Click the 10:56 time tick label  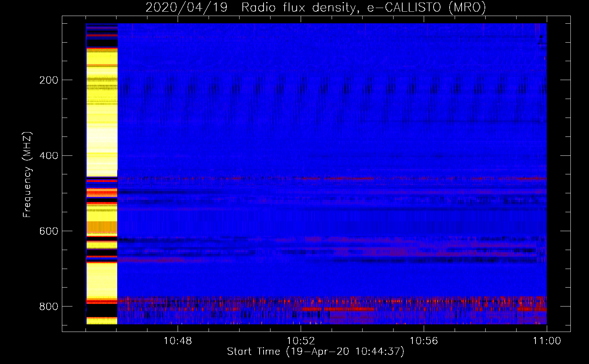click(424, 341)
